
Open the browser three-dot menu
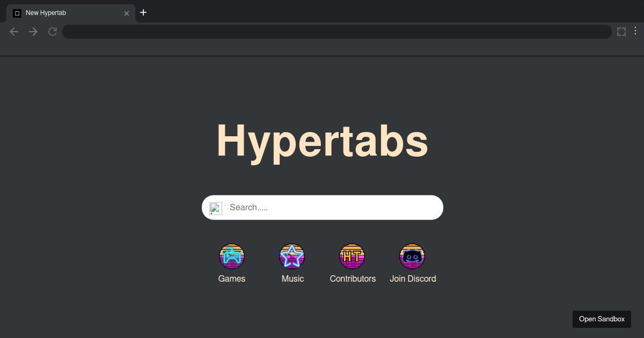(635, 32)
